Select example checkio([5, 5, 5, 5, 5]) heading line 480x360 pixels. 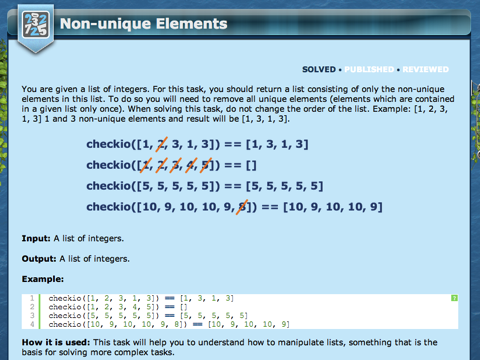pos(205,186)
